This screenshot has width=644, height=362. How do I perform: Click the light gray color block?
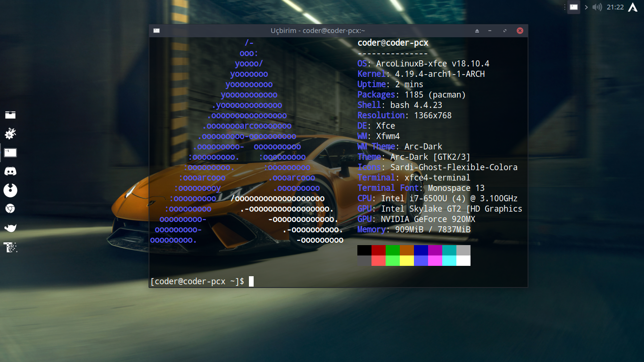463,250
